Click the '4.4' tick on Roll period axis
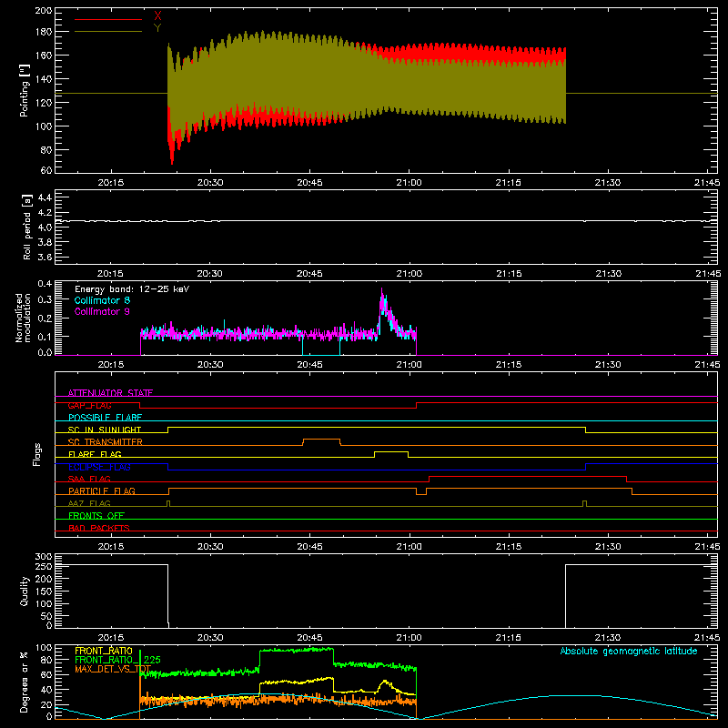Image resolution: width=728 pixels, height=728 pixels. pos(45,197)
